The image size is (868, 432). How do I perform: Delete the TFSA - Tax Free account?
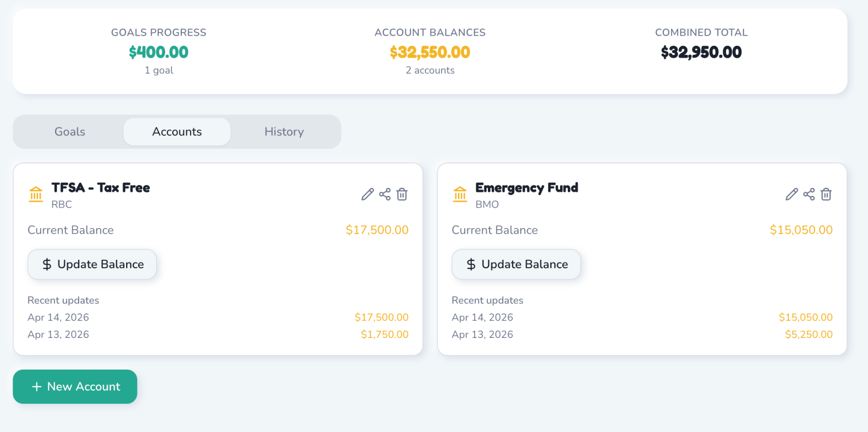coord(402,195)
